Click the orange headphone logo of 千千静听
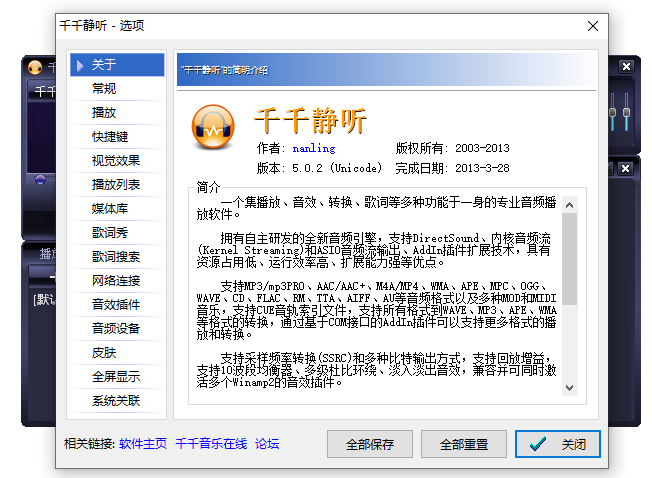 tap(212, 125)
